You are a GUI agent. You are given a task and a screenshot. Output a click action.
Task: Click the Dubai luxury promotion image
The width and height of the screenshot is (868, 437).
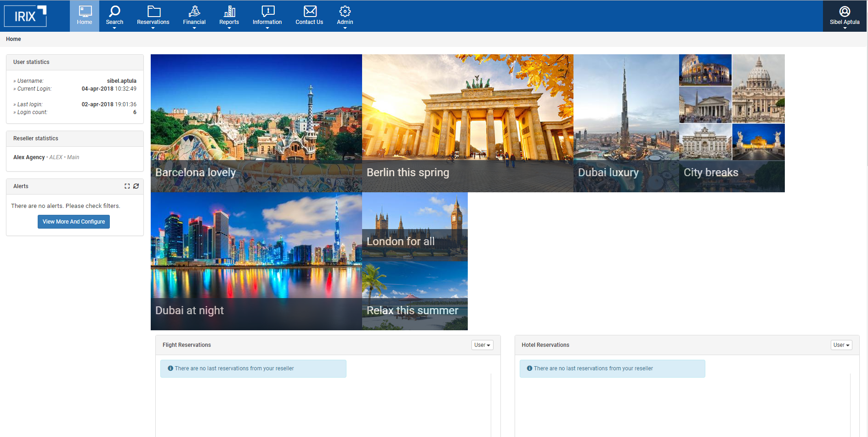click(626, 123)
